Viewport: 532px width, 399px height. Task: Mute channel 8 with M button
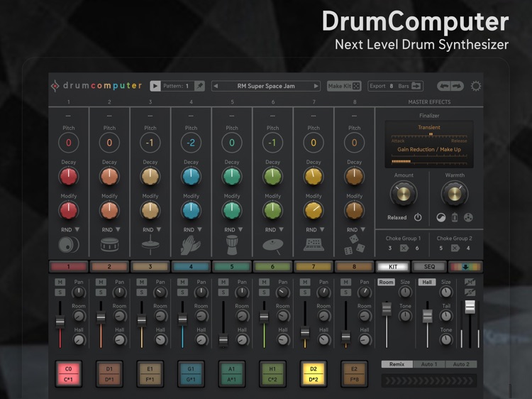345,282
